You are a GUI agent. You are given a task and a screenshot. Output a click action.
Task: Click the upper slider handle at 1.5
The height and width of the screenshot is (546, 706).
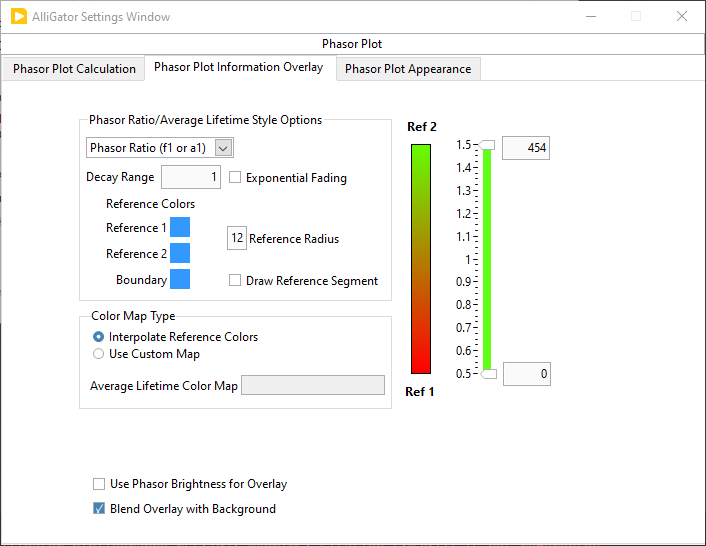pyautogui.click(x=487, y=145)
